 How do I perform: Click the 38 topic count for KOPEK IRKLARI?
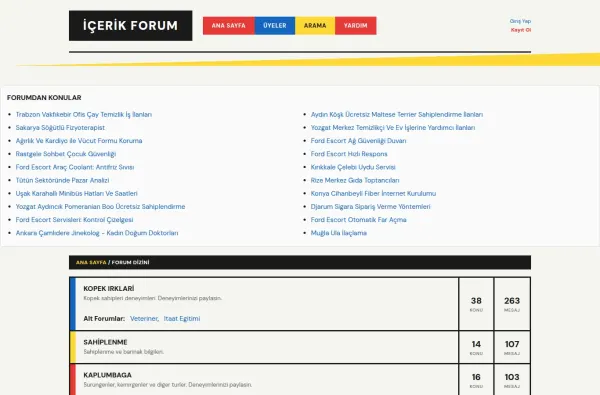(x=476, y=301)
